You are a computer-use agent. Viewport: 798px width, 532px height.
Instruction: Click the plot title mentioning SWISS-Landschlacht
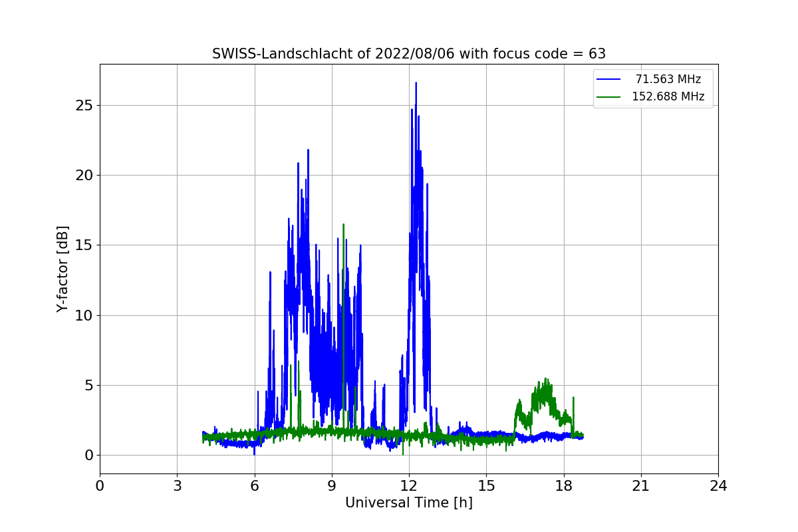click(408, 54)
